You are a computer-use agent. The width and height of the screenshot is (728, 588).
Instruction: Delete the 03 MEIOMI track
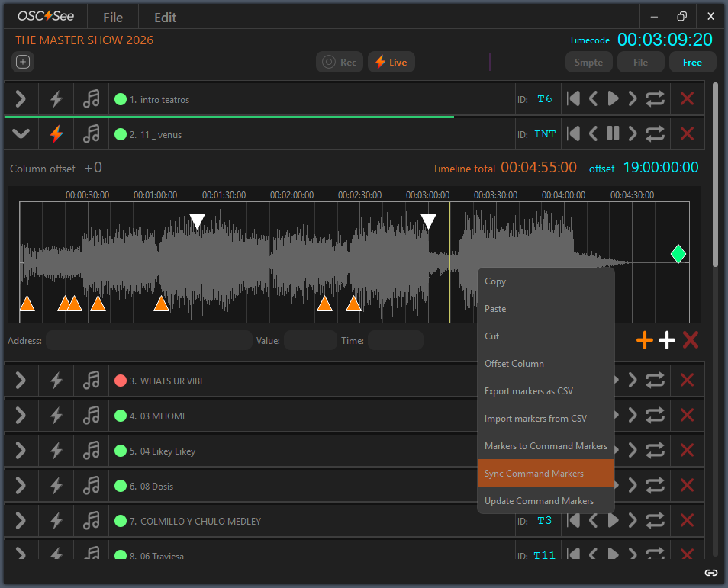[687, 416]
